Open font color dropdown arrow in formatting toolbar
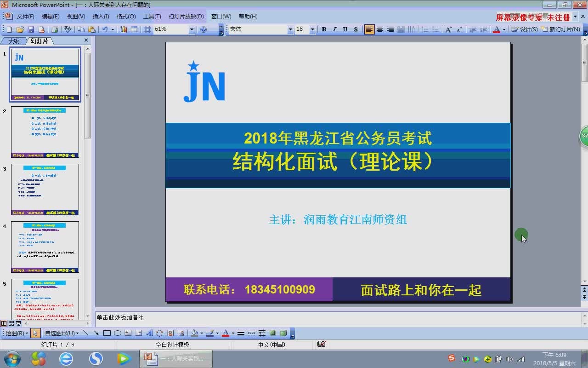 [x=504, y=29]
